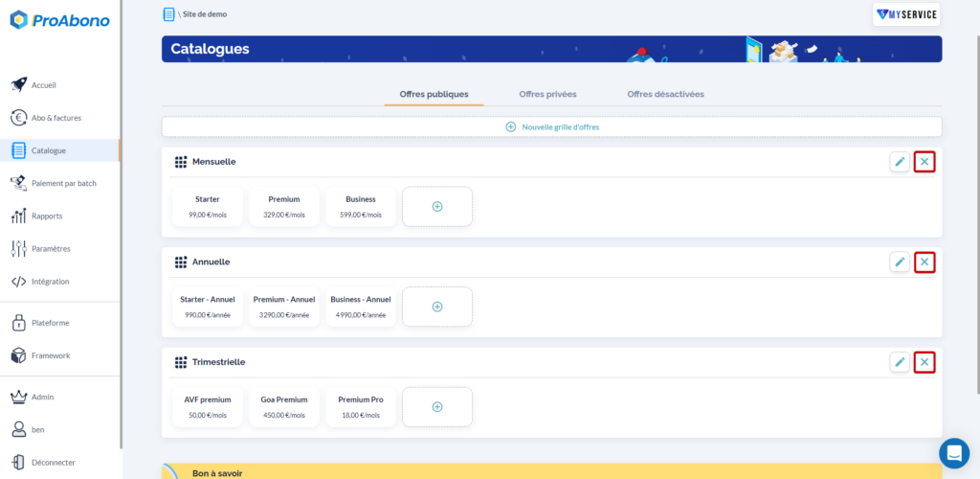Open the chat support widget
Screen dimensions: 980x479
[954, 453]
